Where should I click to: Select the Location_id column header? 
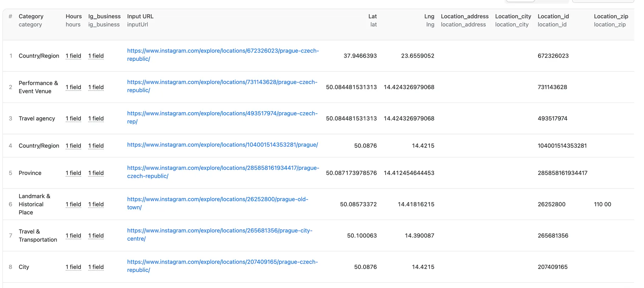click(553, 16)
